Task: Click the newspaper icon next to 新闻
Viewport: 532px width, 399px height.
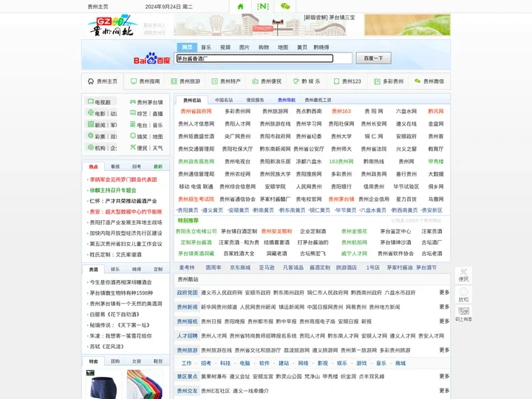Action: coord(91,124)
